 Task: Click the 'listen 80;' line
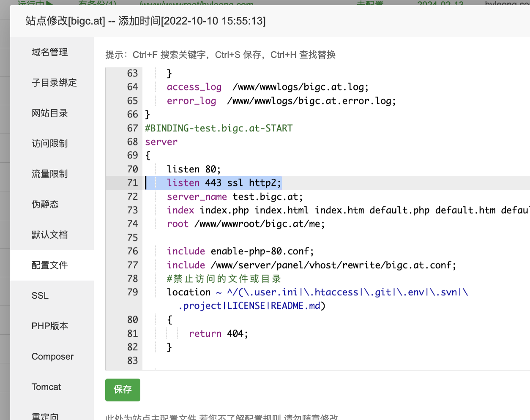(x=194, y=169)
